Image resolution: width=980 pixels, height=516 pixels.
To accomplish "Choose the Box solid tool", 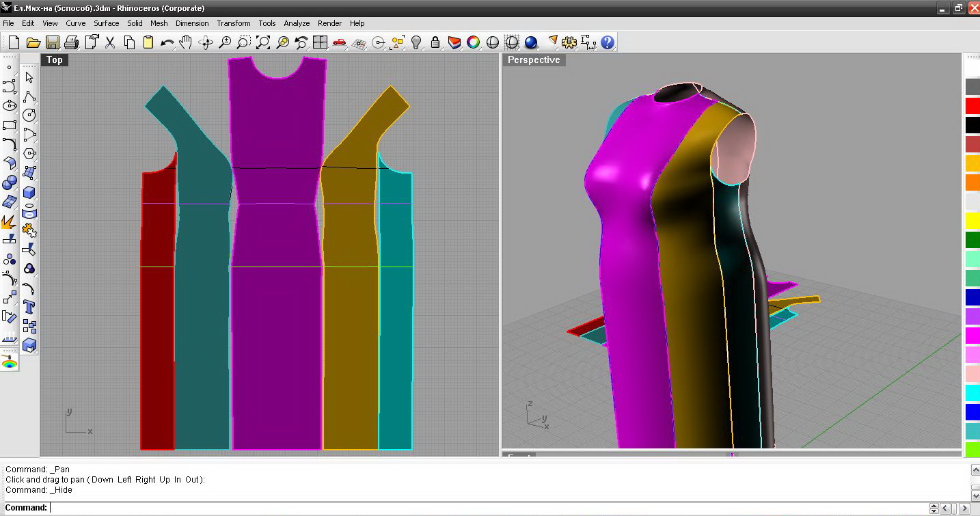I will click(29, 193).
